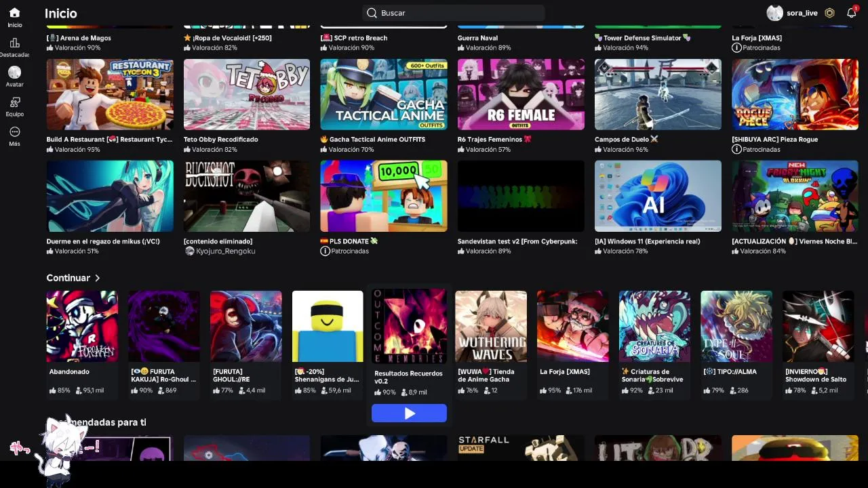Click the Buscar search field
Image resolution: width=868 pixels, height=488 pixels.
click(x=453, y=13)
